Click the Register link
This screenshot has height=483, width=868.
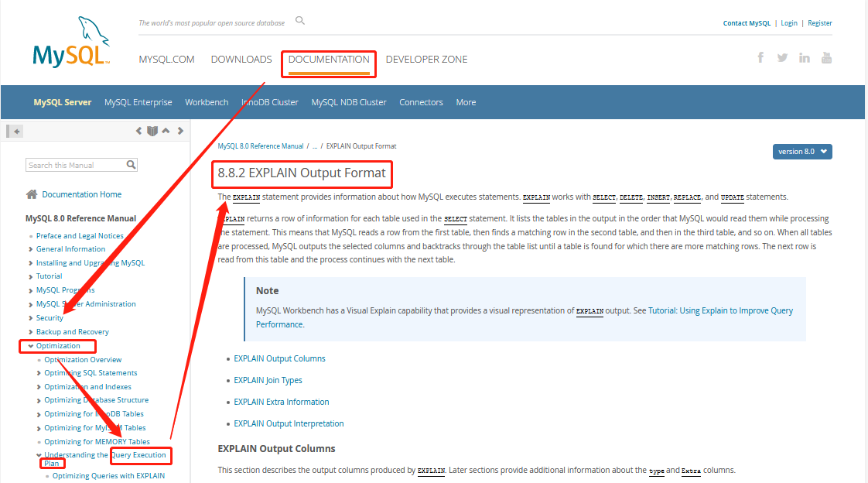(x=820, y=23)
